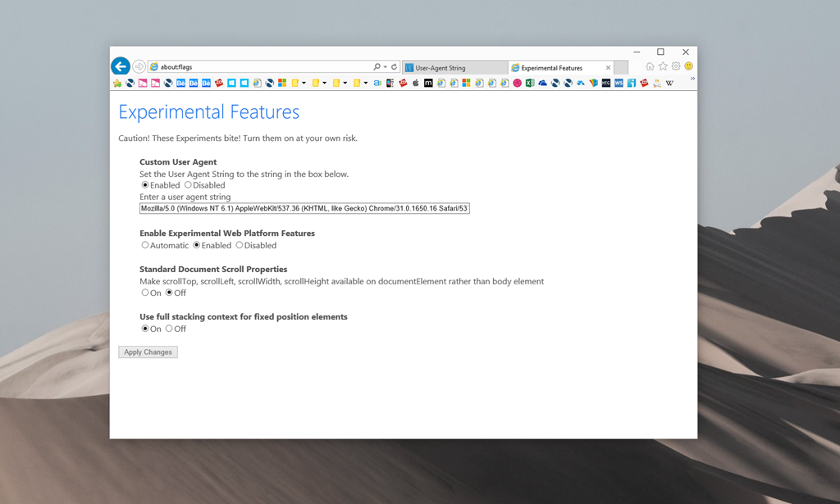This screenshot has width=840, height=504.
Task: Turn Off full stacking context option
Action: coord(169,329)
